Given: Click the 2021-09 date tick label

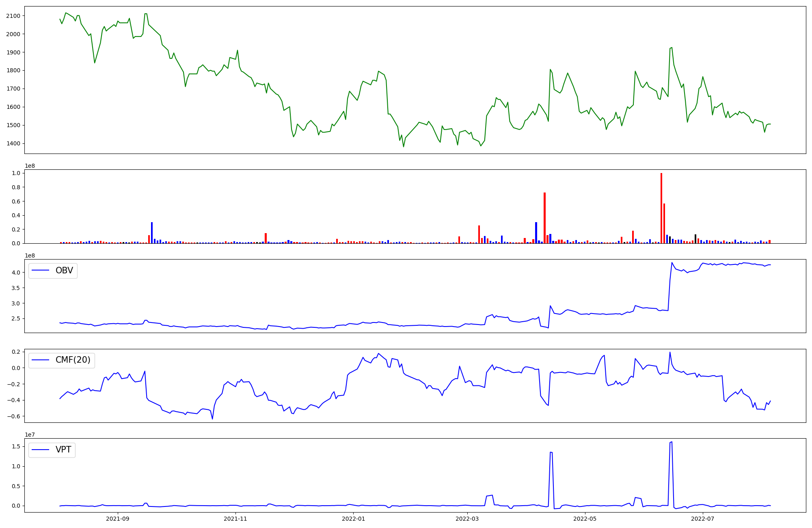Looking at the screenshot, I should point(118,519).
